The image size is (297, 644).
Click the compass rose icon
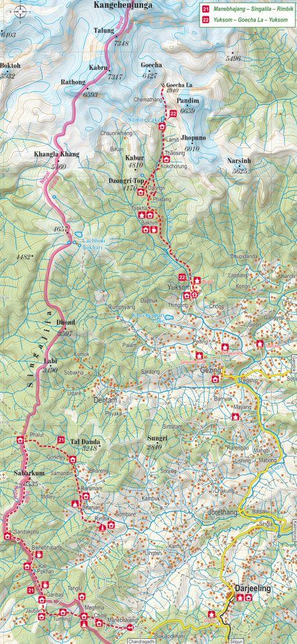(20, 12)
